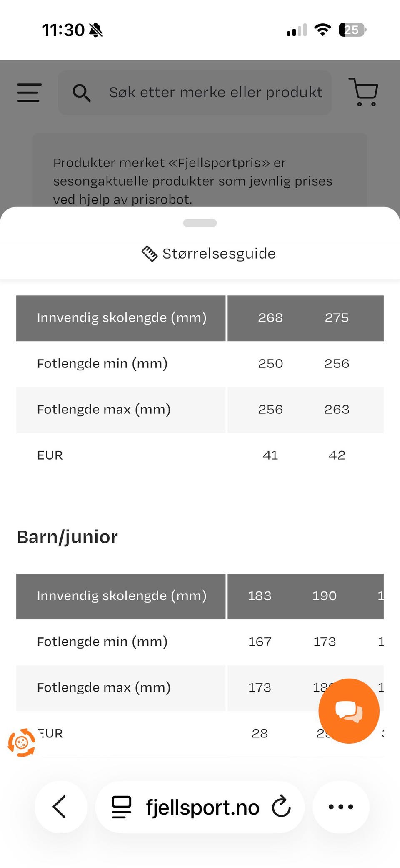Image resolution: width=400 pixels, height=868 pixels.
Task: Tap the page menu icon in the address bar
Action: (x=121, y=807)
